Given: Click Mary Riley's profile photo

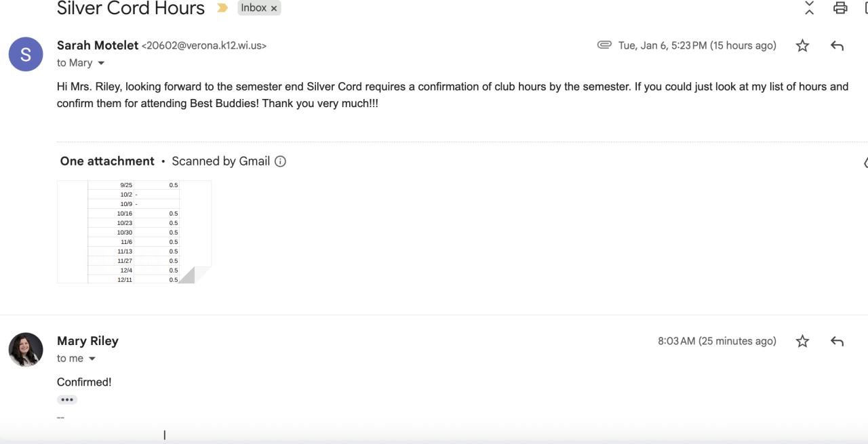Looking at the screenshot, I should click(x=26, y=350).
